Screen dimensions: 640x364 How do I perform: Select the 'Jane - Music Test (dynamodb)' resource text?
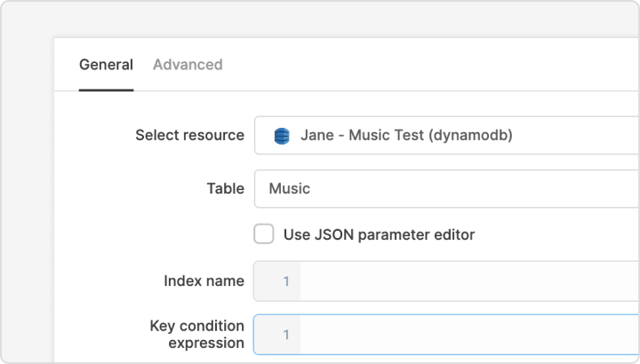click(x=406, y=136)
